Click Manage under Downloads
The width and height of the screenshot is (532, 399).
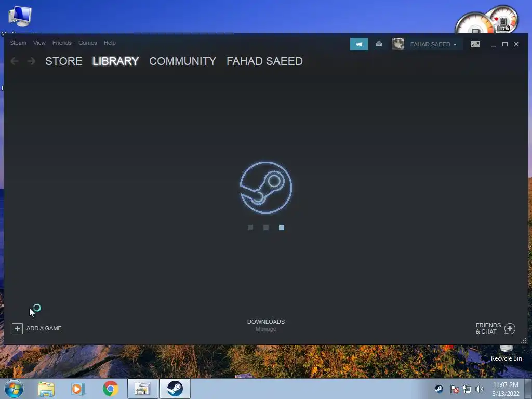coord(266,329)
